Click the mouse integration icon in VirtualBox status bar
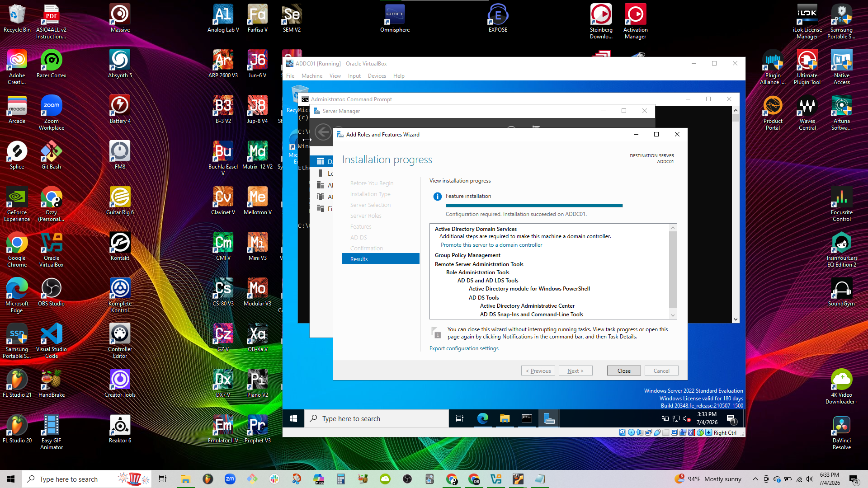 click(700, 432)
